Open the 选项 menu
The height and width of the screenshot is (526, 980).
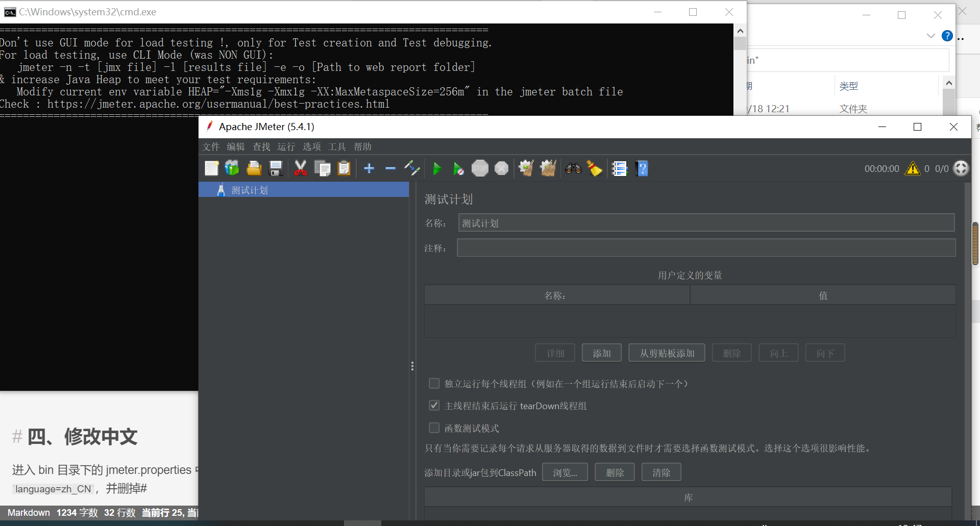312,147
